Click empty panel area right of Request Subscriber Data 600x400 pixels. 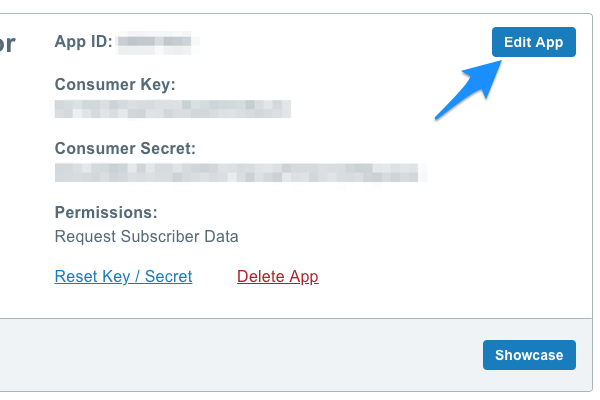pos(400,237)
